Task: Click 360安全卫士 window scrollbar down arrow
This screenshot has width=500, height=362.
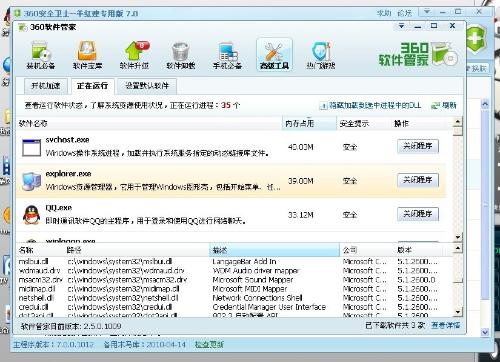Action: [x=485, y=332]
